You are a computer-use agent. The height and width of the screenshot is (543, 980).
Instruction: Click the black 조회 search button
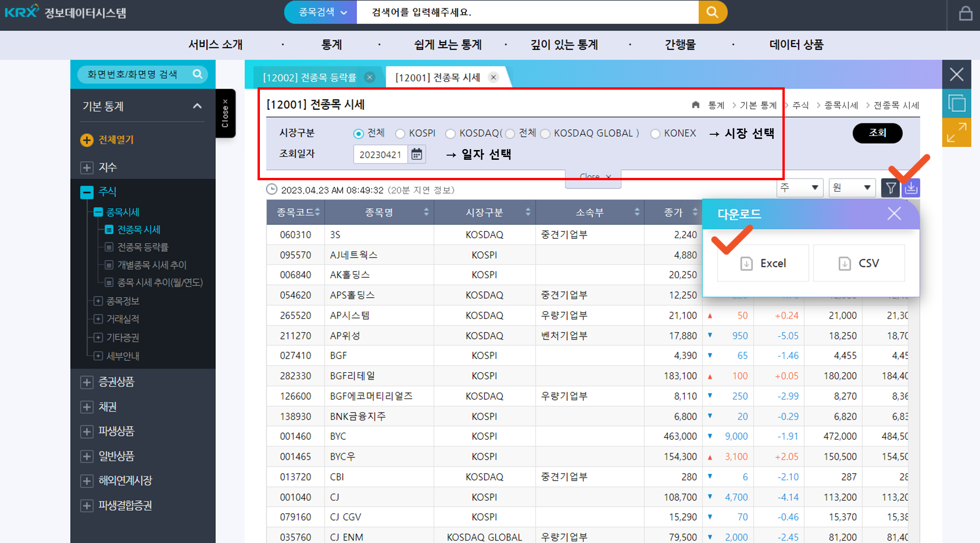(x=877, y=133)
